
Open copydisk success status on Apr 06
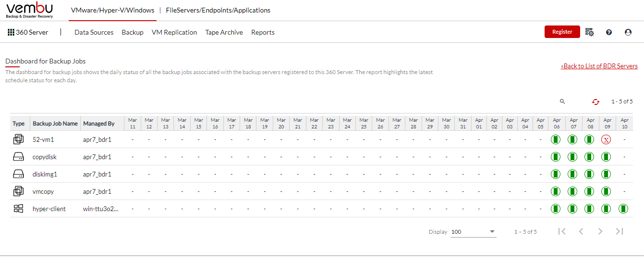(x=556, y=157)
